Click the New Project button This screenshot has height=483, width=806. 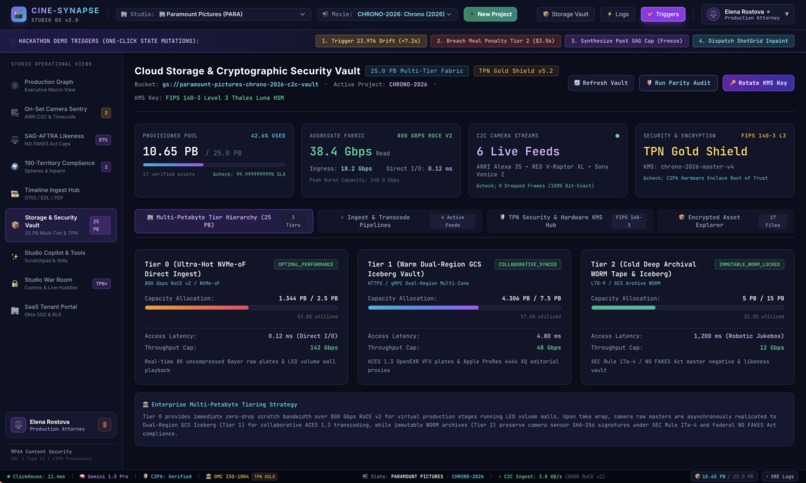pyautogui.click(x=490, y=14)
